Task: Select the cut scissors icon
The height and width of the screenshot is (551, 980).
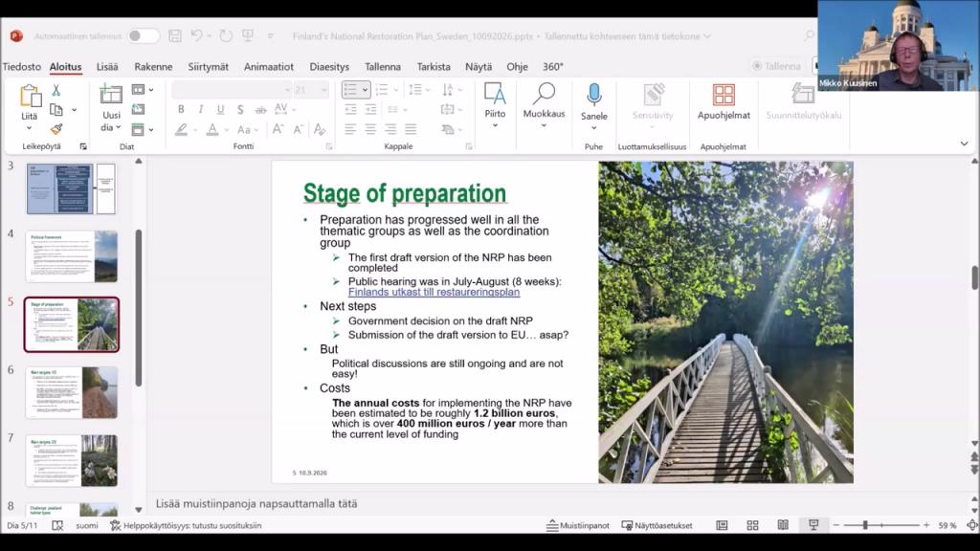Action: pyautogui.click(x=56, y=90)
